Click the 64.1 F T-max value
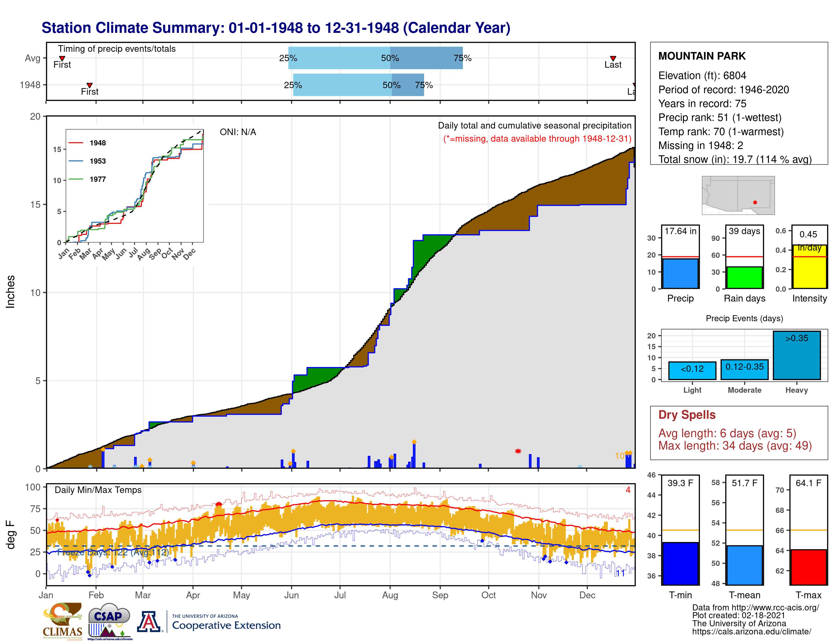Screen dimensions: 834x644 808,483
